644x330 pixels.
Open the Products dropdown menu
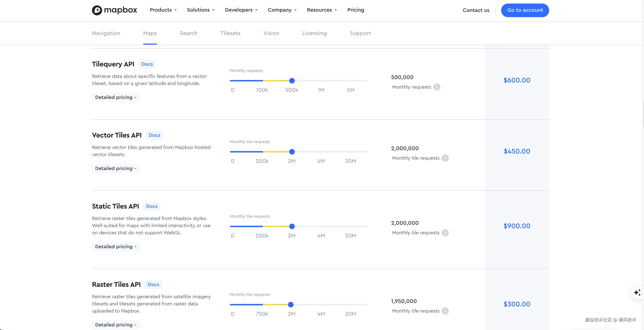(163, 10)
